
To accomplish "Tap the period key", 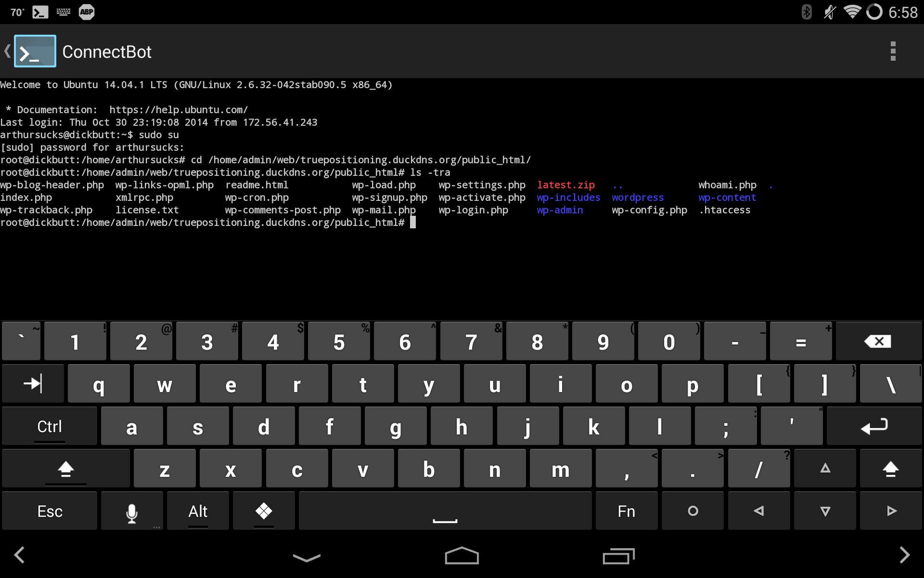I will [x=693, y=469].
